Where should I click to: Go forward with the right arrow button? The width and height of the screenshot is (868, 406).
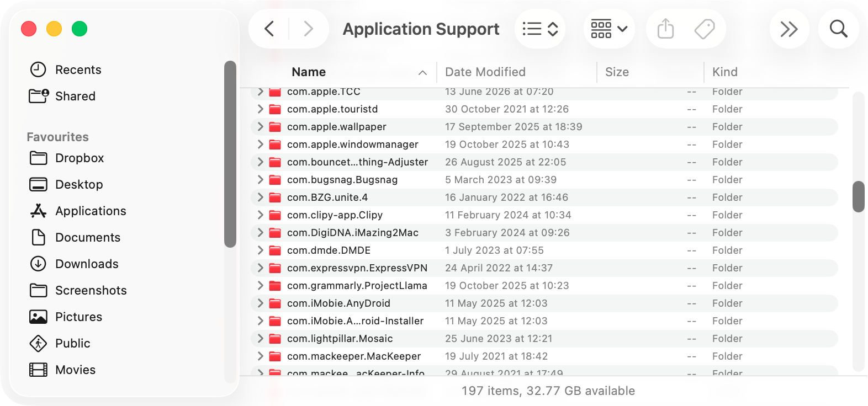(x=308, y=29)
